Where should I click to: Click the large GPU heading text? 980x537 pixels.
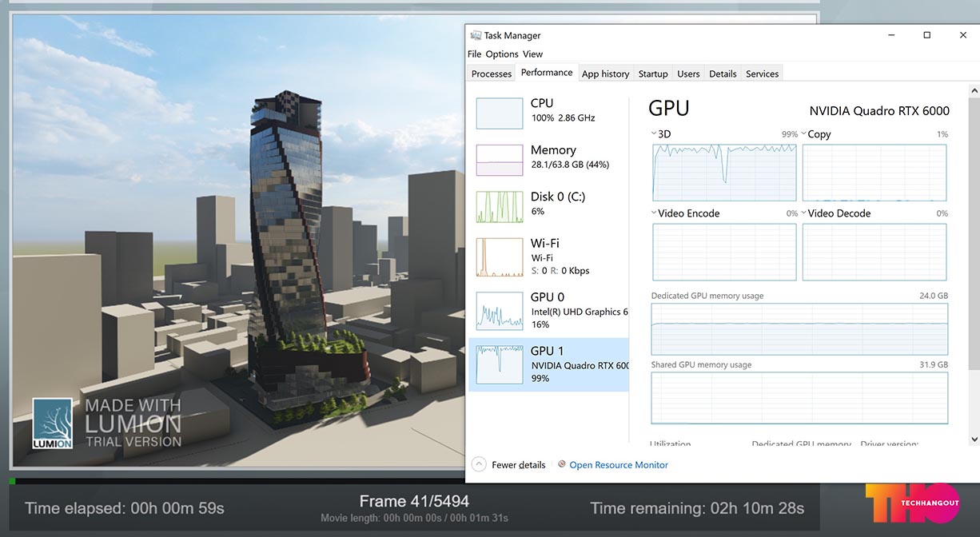669,109
